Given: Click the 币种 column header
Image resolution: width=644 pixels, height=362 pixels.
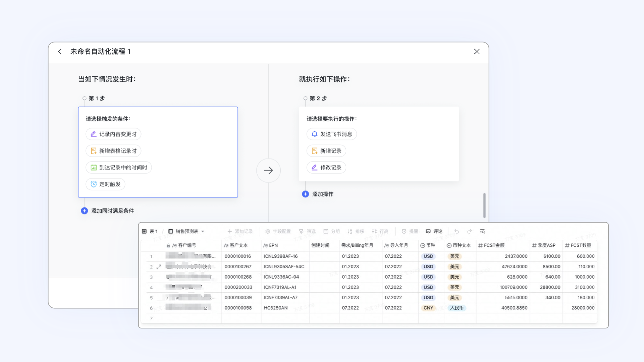Looking at the screenshot, I should [432, 245].
